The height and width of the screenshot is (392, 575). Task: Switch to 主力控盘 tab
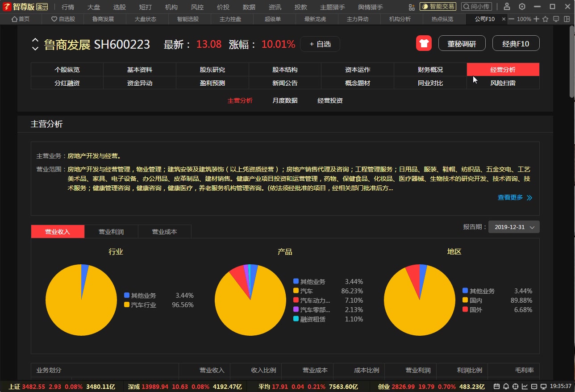(230, 19)
